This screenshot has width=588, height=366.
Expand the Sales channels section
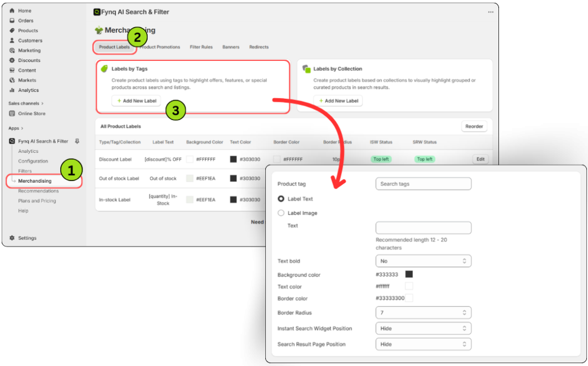pyautogui.click(x=26, y=103)
